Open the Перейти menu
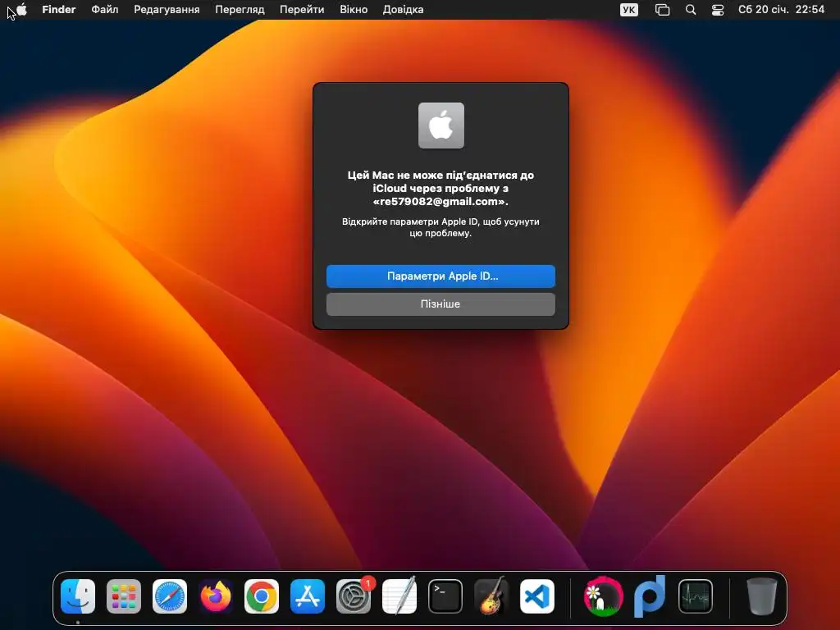This screenshot has width=840, height=630. tap(302, 9)
